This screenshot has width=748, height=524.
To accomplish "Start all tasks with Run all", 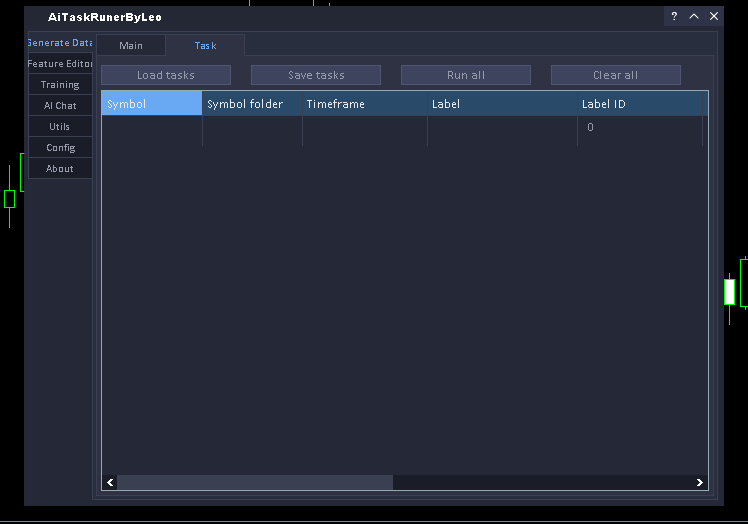I will (466, 75).
